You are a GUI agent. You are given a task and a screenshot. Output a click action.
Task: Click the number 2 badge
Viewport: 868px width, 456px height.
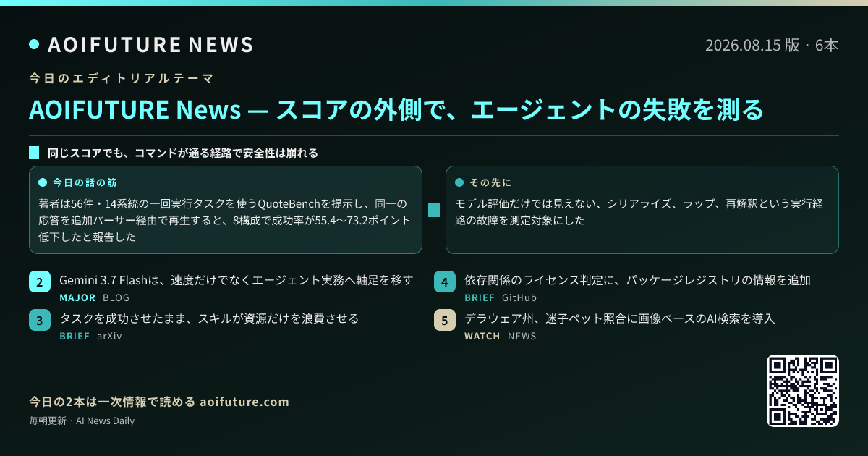(x=40, y=282)
